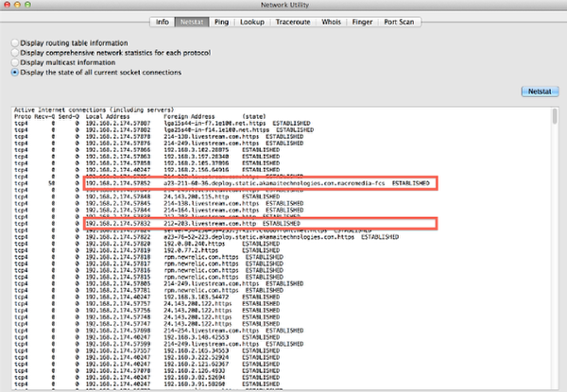The image size is (567, 392).
Task: Click the 192.0.77.2.https foreign address
Action: [x=191, y=250]
